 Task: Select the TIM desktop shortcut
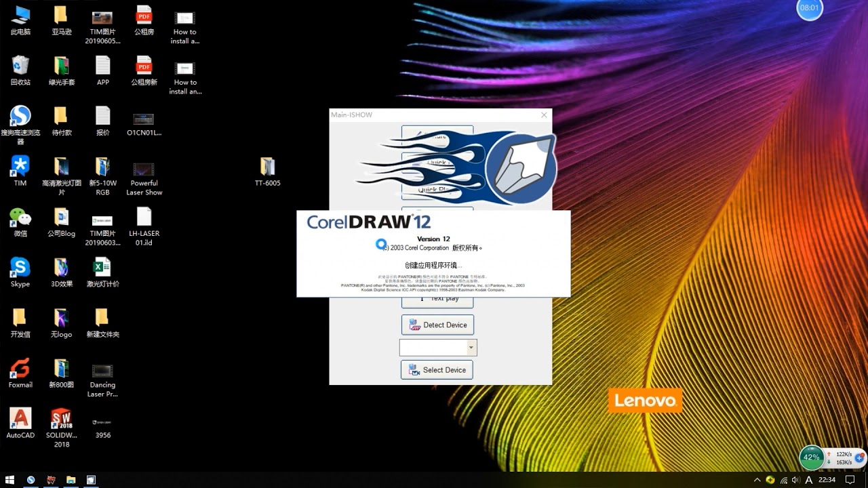point(20,171)
